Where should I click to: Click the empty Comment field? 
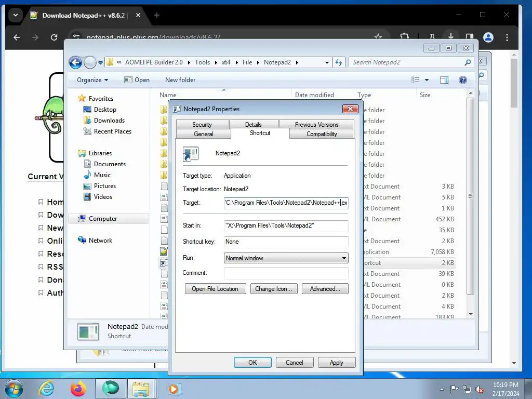(x=286, y=273)
